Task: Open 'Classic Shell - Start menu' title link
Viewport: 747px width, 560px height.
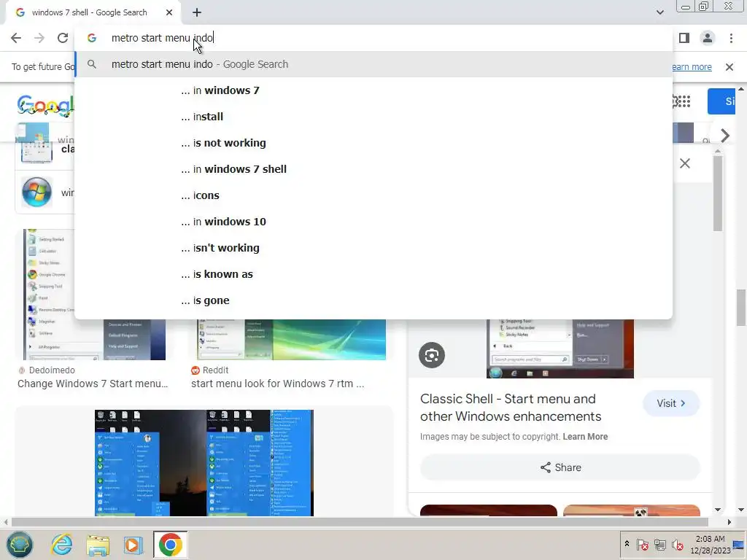Action: [511, 408]
